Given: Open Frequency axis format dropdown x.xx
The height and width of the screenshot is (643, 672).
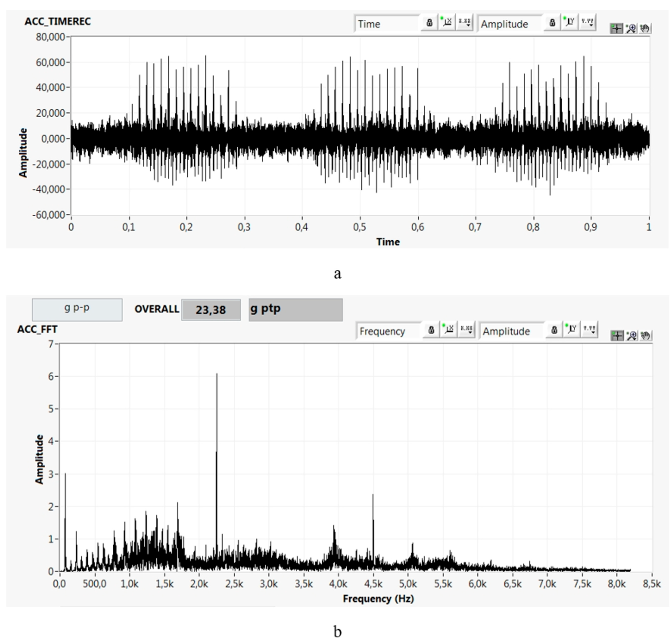Looking at the screenshot, I should click(467, 330).
